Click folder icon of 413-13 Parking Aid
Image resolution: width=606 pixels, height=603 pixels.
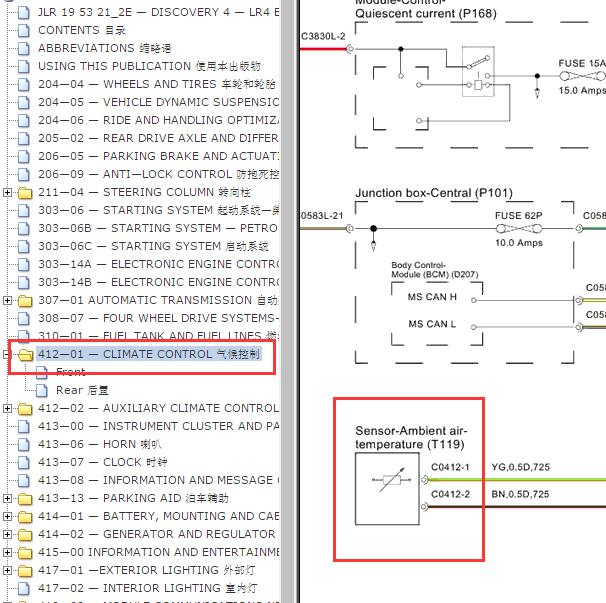[x=26, y=499]
